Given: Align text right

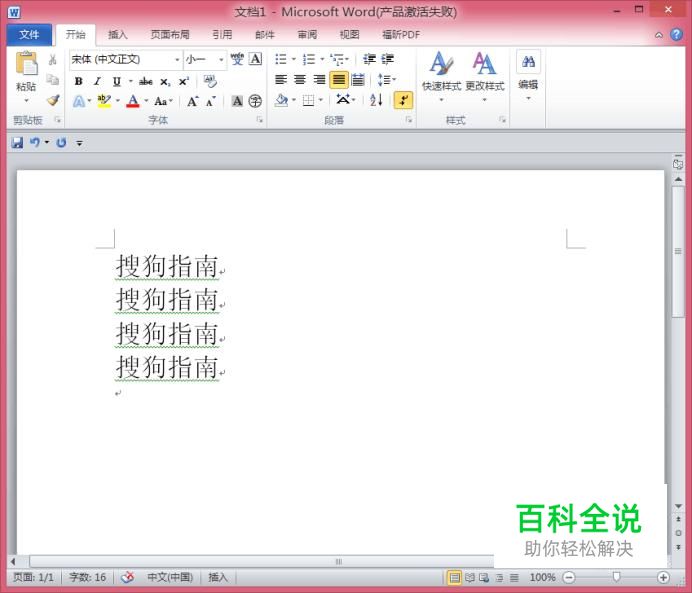Looking at the screenshot, I should [319, 80].
